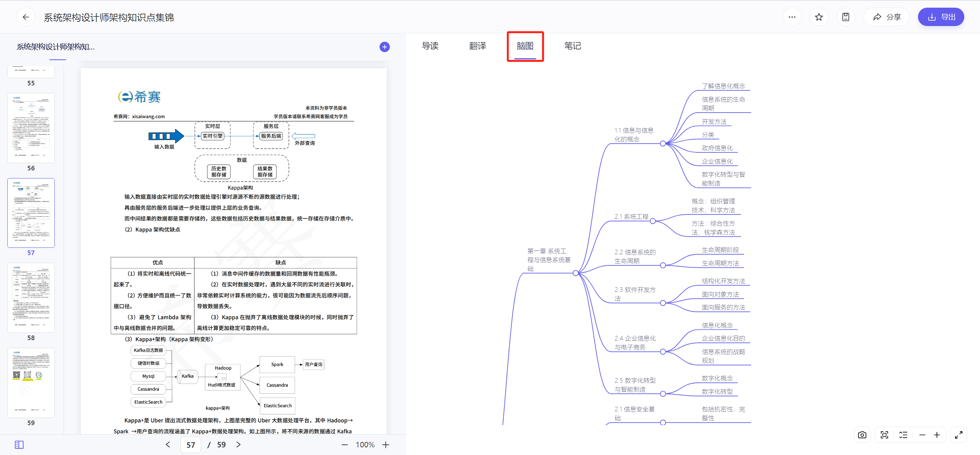Collapse the 第一章 系统工程与信息系统基础 node
This screenshot has width=980, height=455.
click(576, 273)
